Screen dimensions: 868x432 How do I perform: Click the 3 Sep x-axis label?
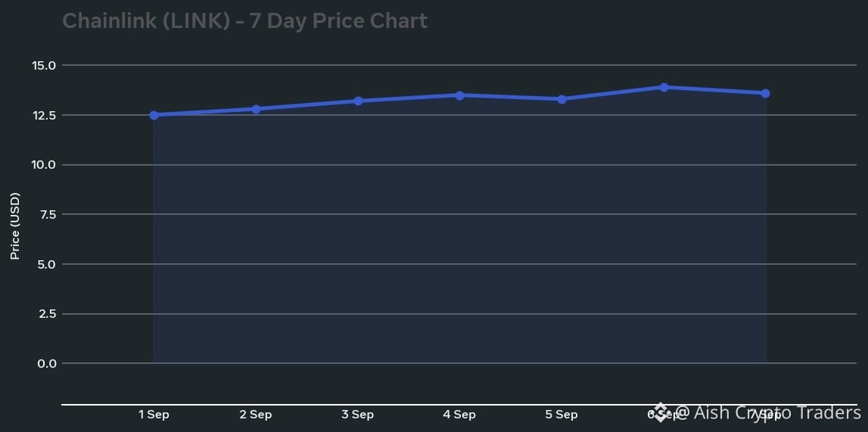click(358, 415)
